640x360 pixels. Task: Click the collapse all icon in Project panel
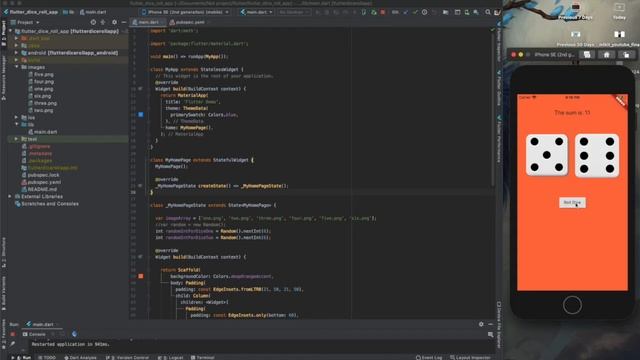[x=103, y=22]
